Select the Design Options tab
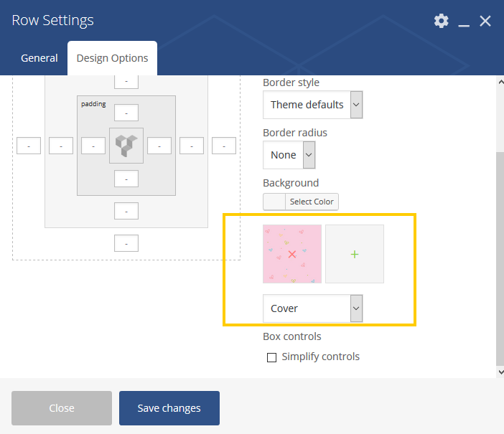504x434 pixels. point(112,58)
